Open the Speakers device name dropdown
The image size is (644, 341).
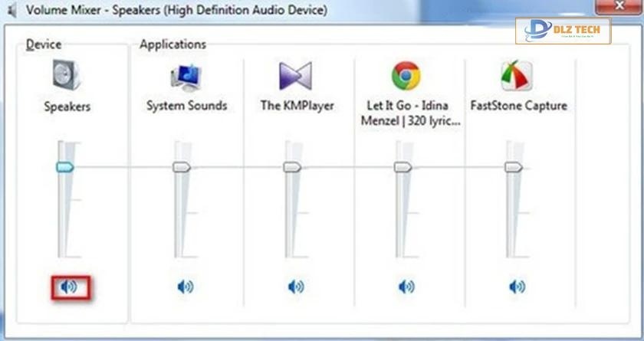click(67, 107)
